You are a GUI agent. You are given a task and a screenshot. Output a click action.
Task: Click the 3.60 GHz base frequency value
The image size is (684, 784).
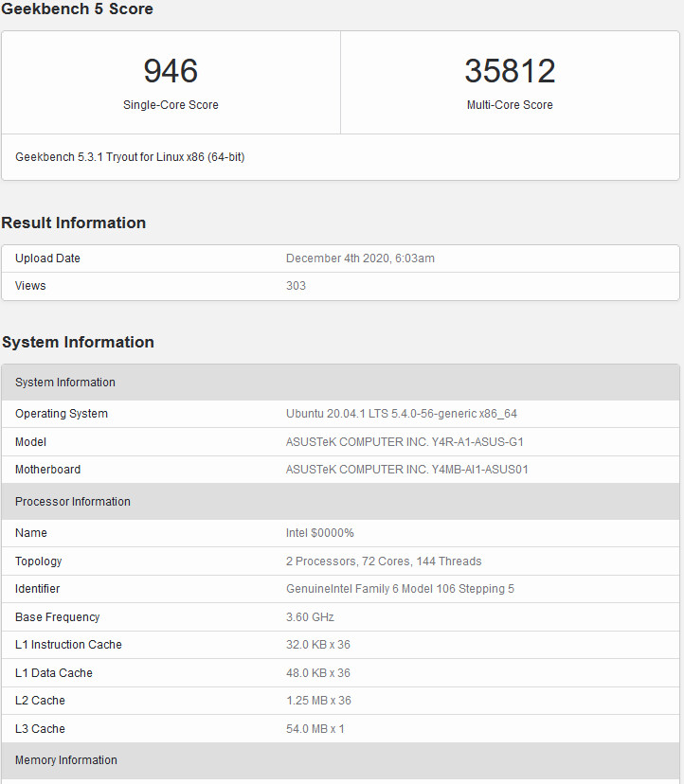[x=310, y=617]
